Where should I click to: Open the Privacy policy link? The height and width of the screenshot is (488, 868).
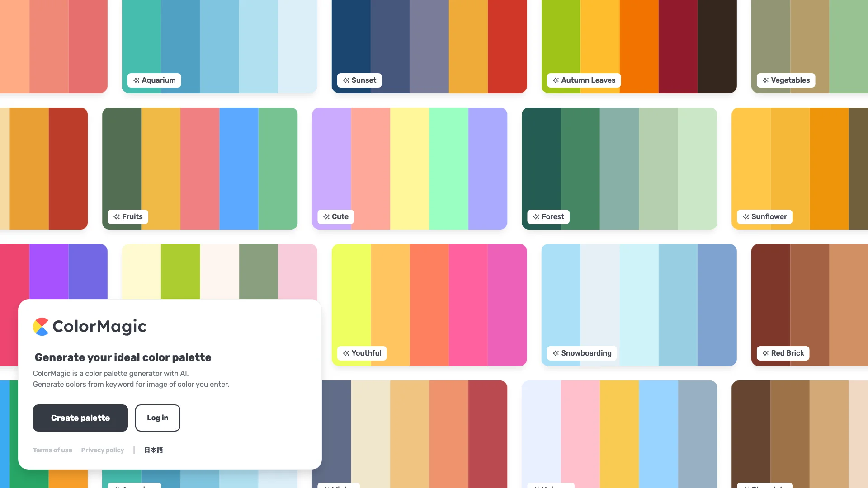102,450
